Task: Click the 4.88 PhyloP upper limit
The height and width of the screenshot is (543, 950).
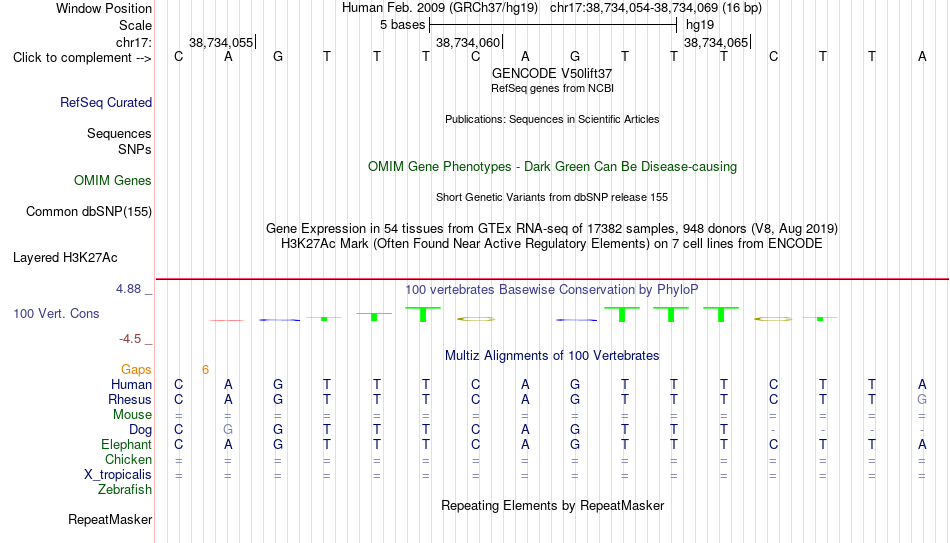Action: coord(128,289)
